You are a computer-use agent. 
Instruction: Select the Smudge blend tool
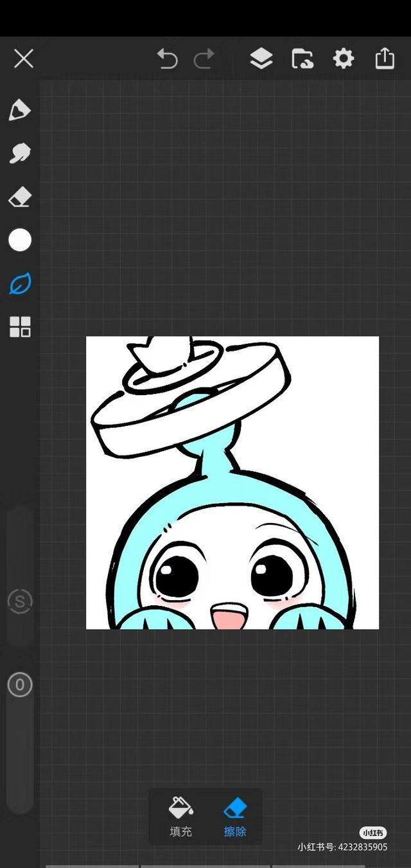[20, 154]
